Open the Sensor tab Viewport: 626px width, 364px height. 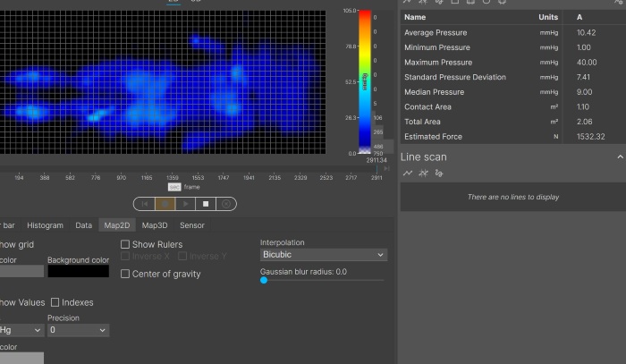pos(192,225)
